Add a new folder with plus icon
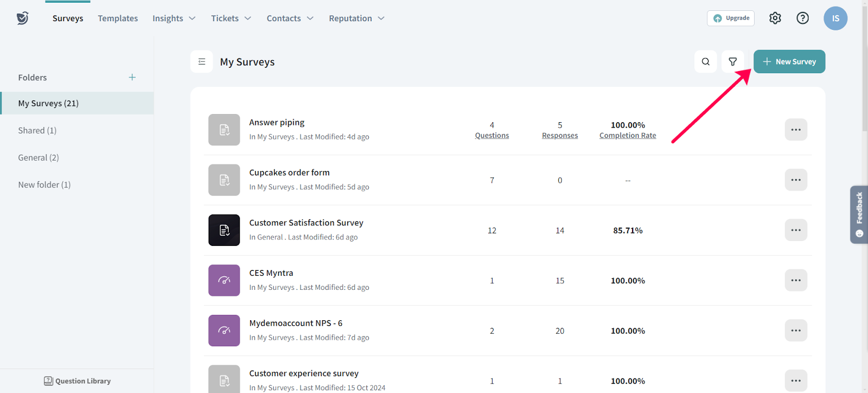Viewport: 868px width, 393px height. click(x=132, y=78)
